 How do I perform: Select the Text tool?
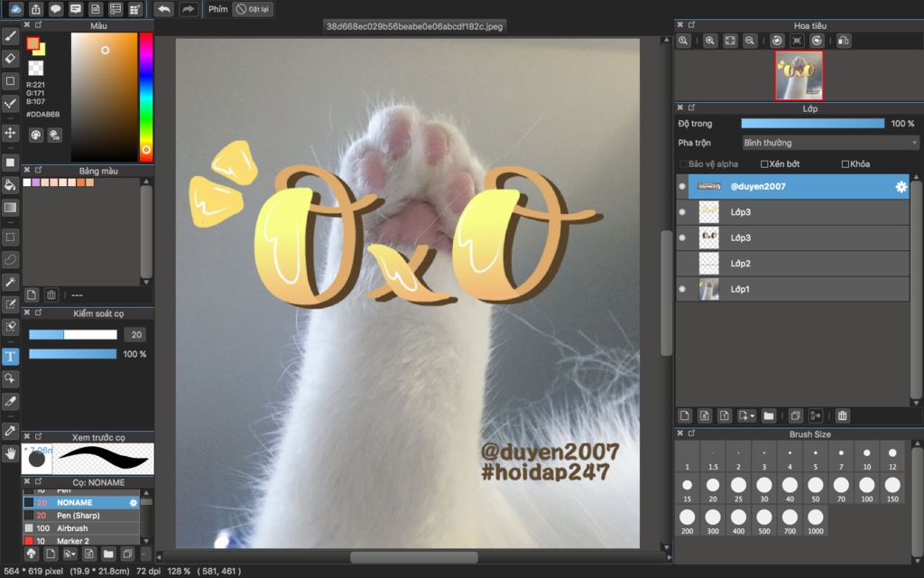pos(10,356)
